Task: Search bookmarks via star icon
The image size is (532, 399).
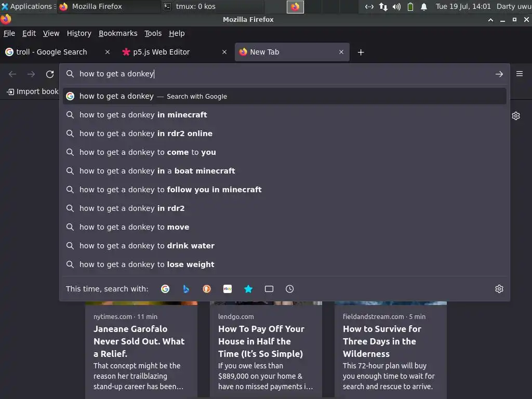Action: pos(248,289)
